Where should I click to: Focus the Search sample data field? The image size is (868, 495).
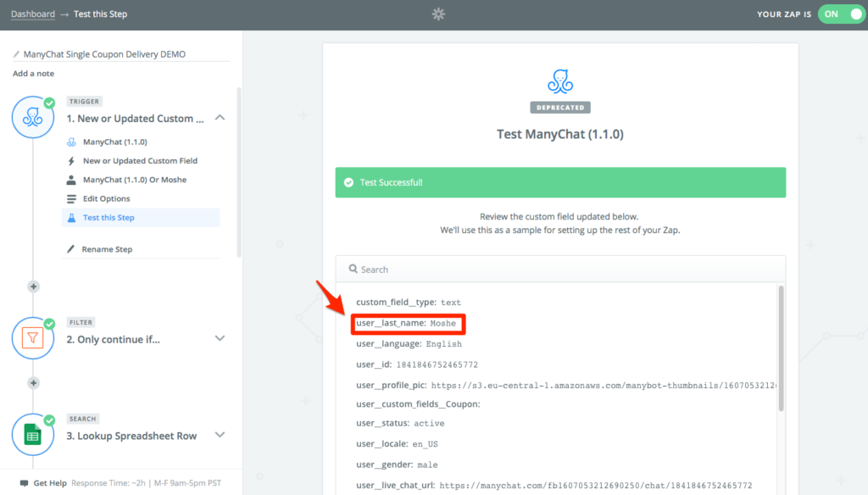[560, 269]
